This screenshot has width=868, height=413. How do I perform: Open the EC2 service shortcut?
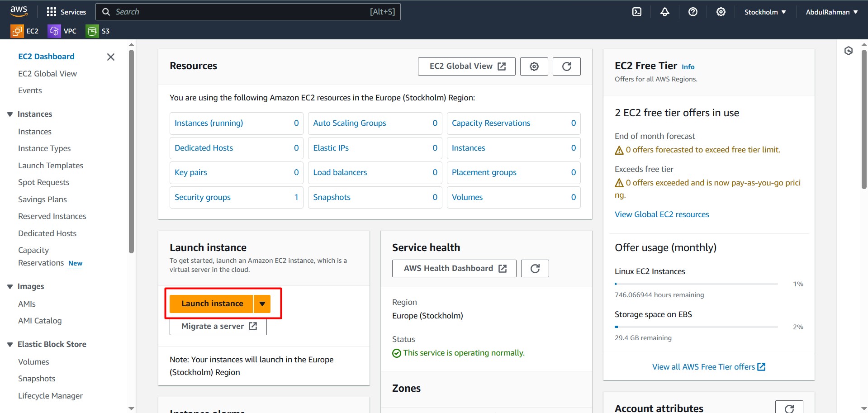[x=25, y=31]
